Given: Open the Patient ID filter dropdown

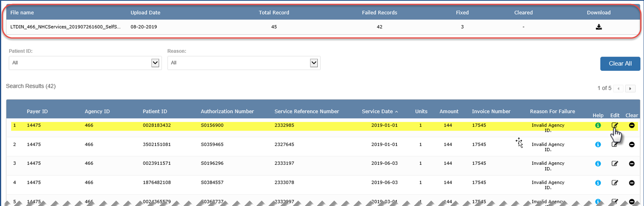Looking at the screenshot, I should 155,63.
